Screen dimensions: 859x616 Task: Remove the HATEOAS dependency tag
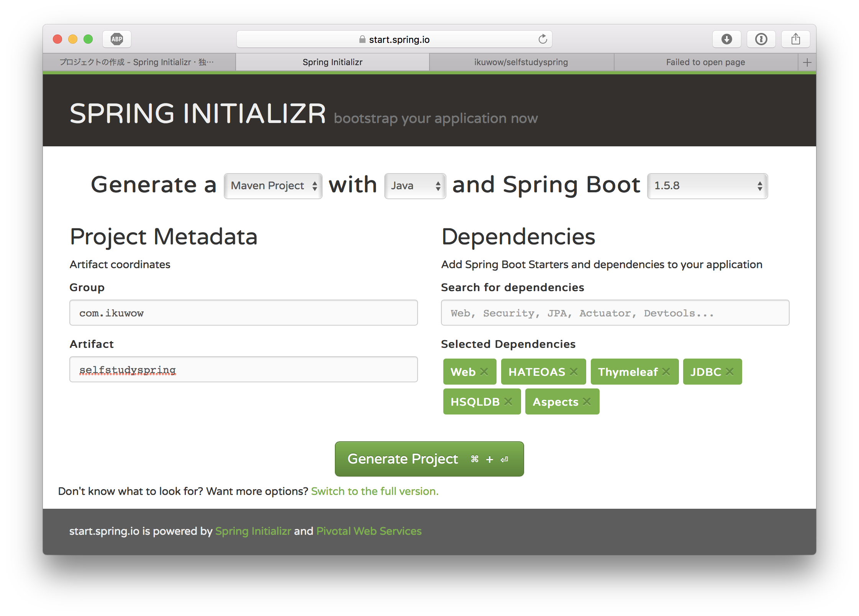click(x=574, y=372)
